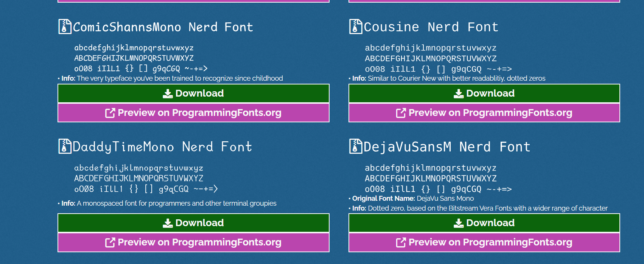Open the DaddyTimeMono Nerd Font heading

pyautogui.click(x=162, y=147)
